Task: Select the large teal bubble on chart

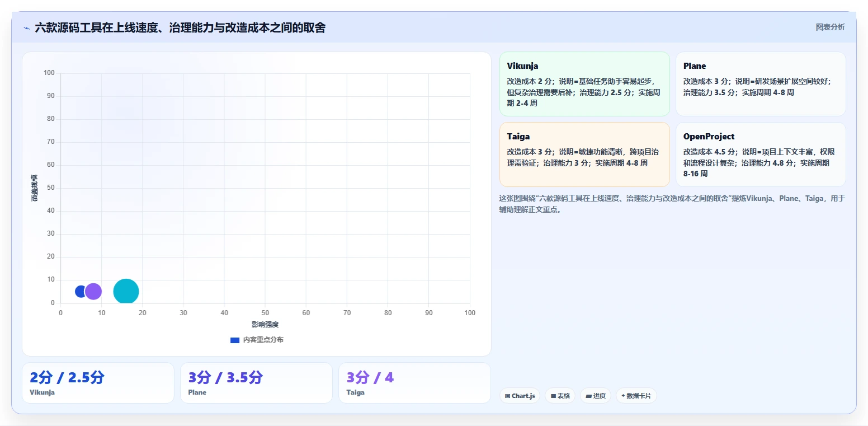Action: [126, 291]
